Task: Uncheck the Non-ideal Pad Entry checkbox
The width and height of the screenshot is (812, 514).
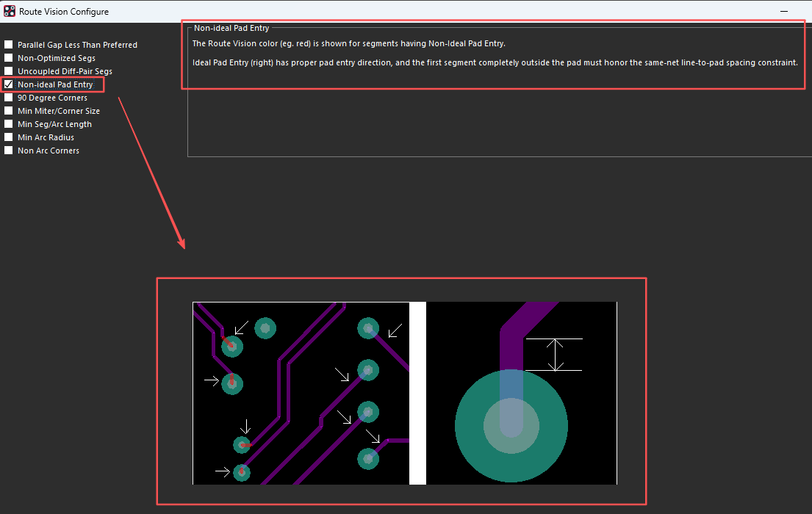Action: click(x=9, y=84)
